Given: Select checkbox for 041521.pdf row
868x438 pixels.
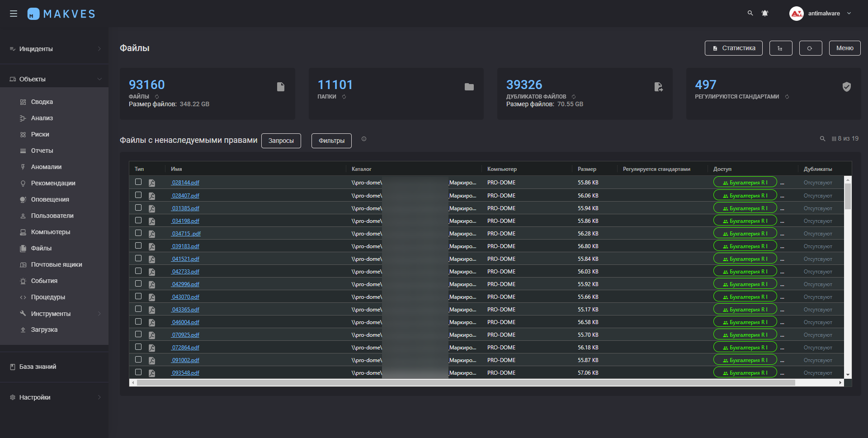Looking at the screenshot, I should coord(138,258).
